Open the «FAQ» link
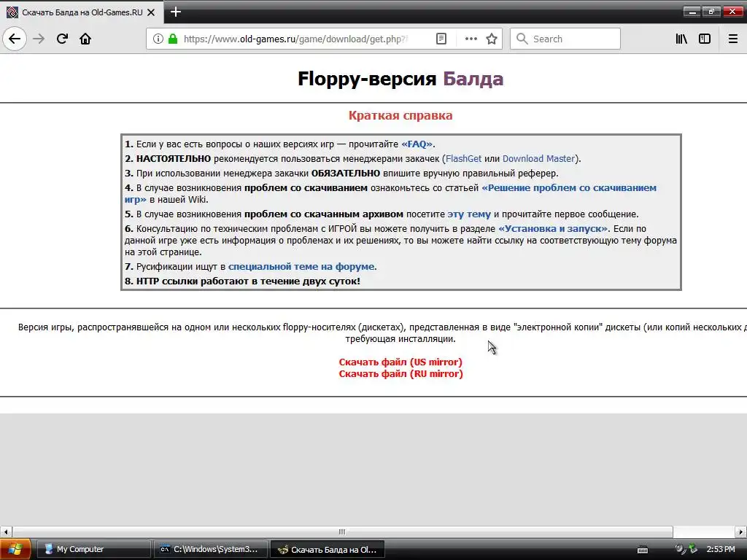The width and height of the screenshot is (747, 560). tap(417, 144)
